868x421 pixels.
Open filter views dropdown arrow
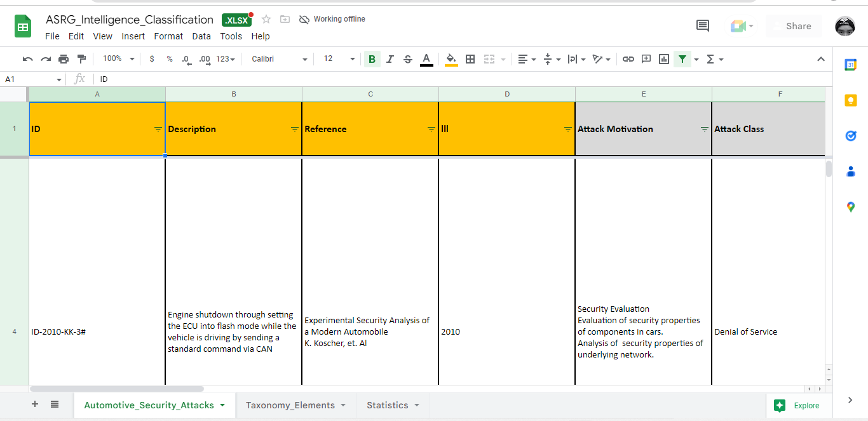pyautogui.click(x=696, y=60)
